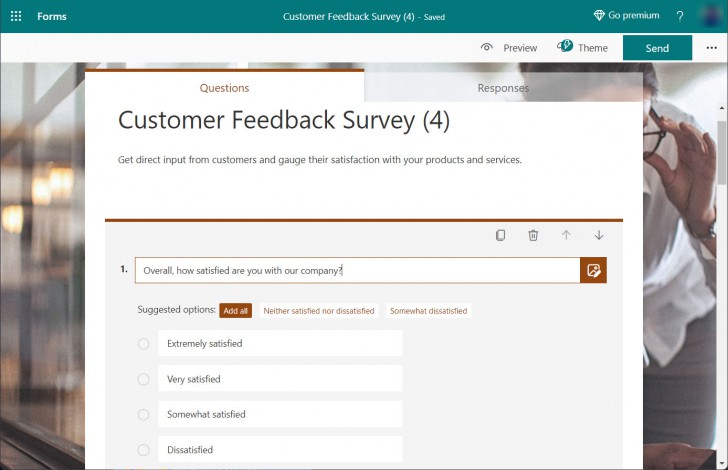Move question down with the down arrow
The image size is (728, 470).
click(599, 235)
